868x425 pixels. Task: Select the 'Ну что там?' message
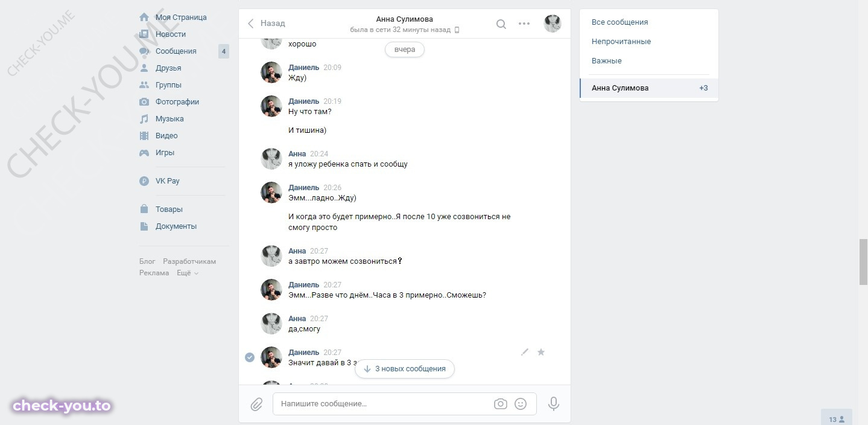pyautogui.click(x=310, y=112)
